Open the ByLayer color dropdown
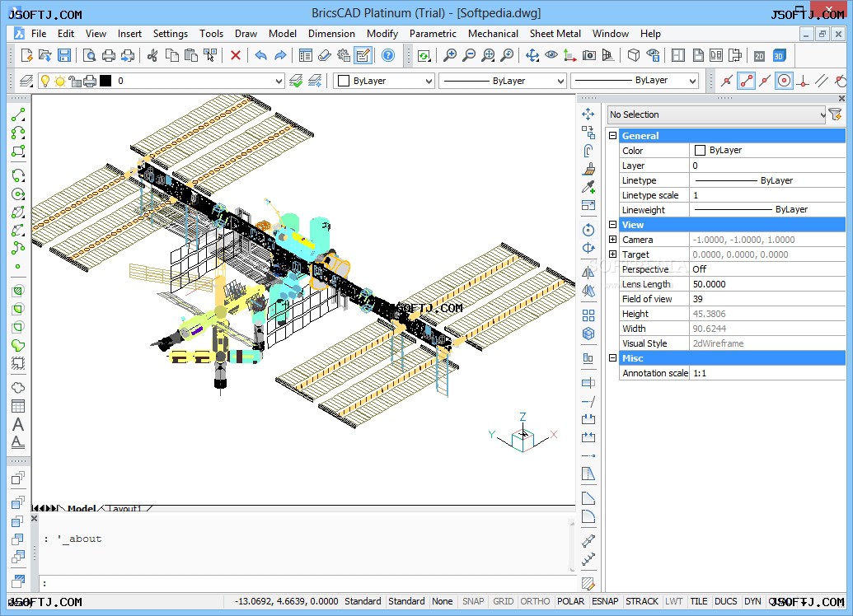 pyautogui.click(x=383, y=81)
